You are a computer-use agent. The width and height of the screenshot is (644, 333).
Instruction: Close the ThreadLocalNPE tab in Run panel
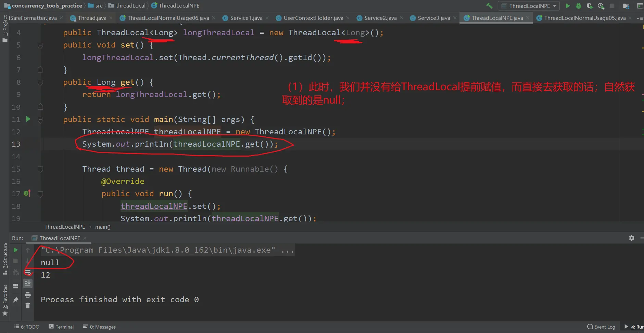85,238
